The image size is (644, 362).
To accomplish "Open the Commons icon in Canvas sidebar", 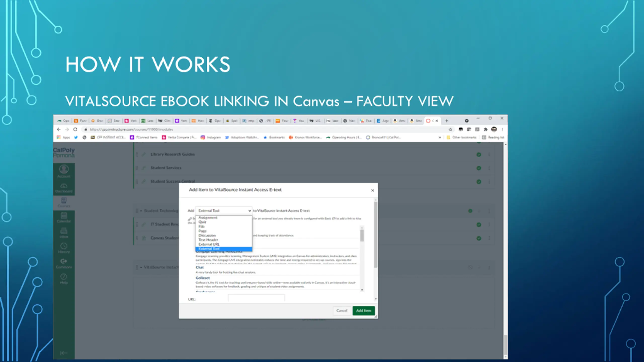I will point(64,263).
